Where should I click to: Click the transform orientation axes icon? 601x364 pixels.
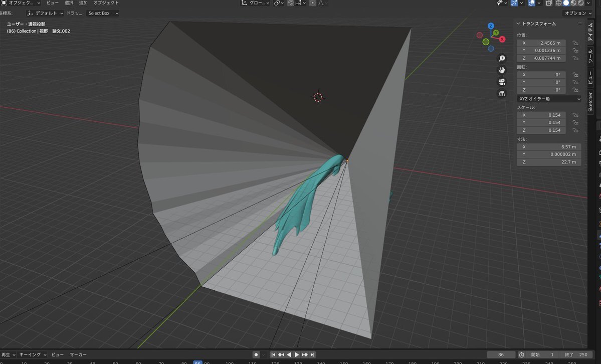pyautogui.click(x=244, y=3)
